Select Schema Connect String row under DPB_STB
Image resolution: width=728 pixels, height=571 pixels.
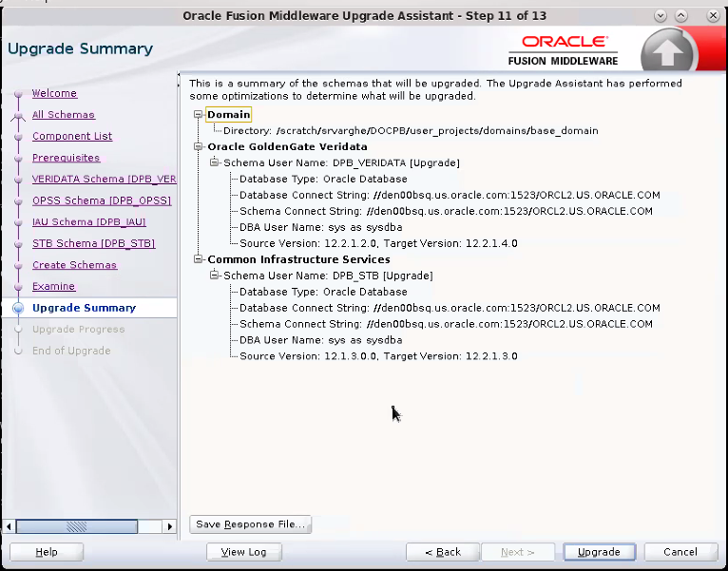coord(446,324)
